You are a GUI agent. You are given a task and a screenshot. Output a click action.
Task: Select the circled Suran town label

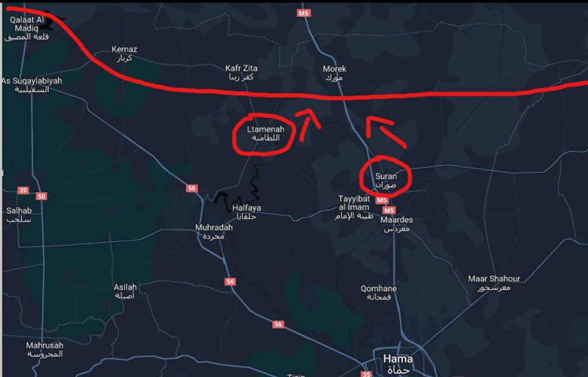point(386,180)
